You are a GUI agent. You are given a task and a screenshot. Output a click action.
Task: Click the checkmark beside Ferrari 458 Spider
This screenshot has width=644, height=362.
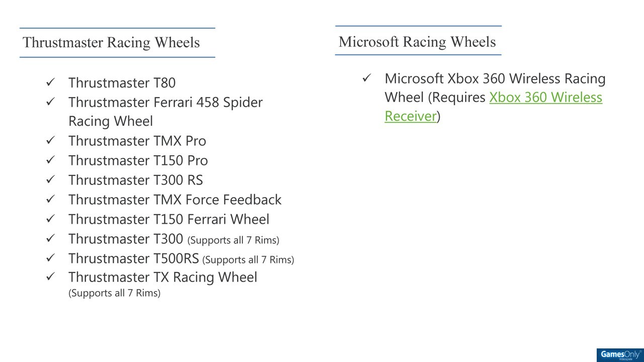click(x=50, y=102)
